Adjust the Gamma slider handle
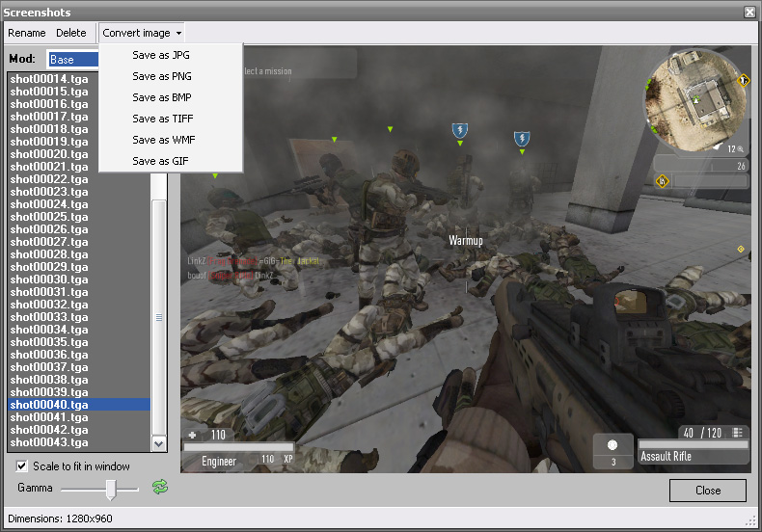The width and height of the screenshot is (762, 532). coord(111,490)
